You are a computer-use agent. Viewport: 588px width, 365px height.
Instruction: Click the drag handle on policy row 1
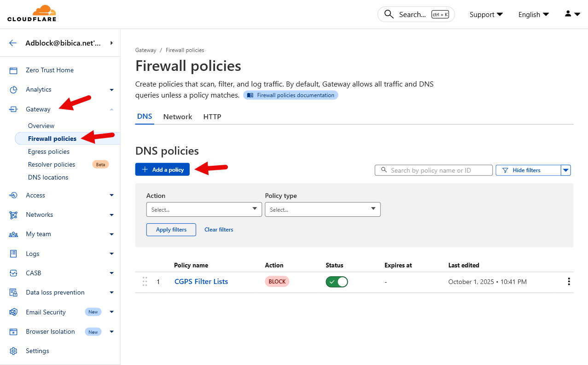145,282
